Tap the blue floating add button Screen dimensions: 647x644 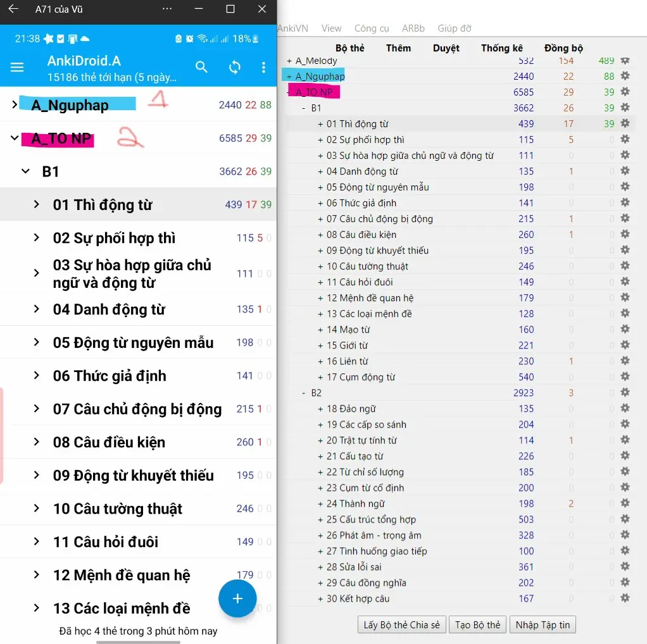237,598
